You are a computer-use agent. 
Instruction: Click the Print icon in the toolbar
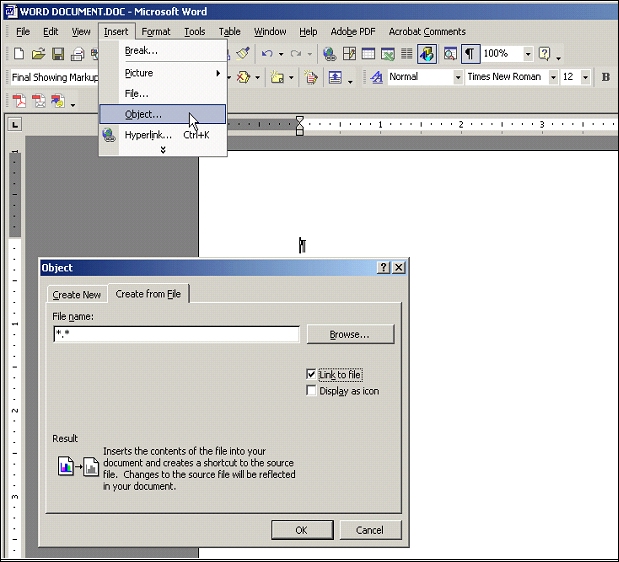point(77,54)
